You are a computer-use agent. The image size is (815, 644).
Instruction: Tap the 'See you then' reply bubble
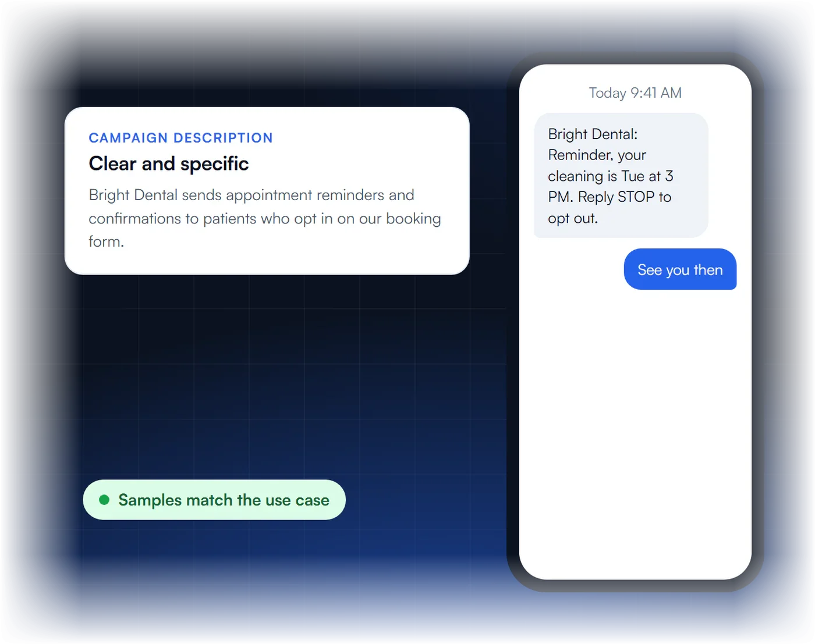pyautogui.click(x=680, y=269)
